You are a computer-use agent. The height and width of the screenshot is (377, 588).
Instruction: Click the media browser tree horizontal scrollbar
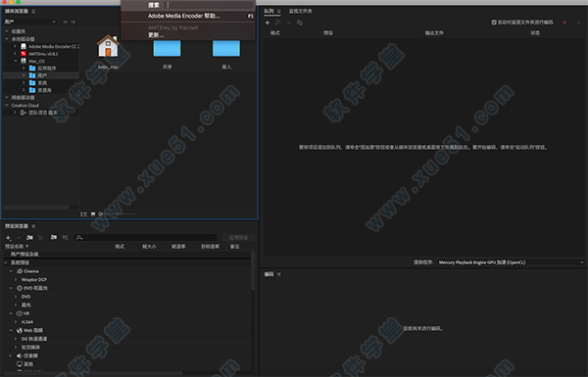(36, 208)
